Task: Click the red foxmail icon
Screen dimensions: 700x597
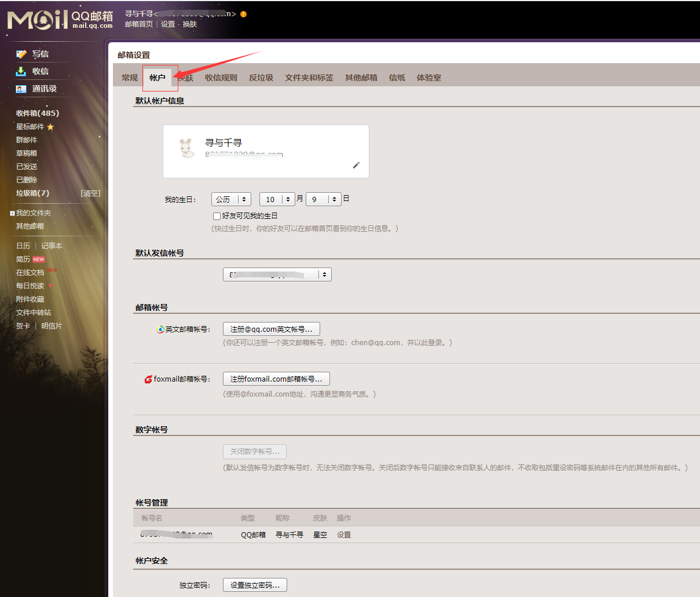Action: click(x=148, y=379)
